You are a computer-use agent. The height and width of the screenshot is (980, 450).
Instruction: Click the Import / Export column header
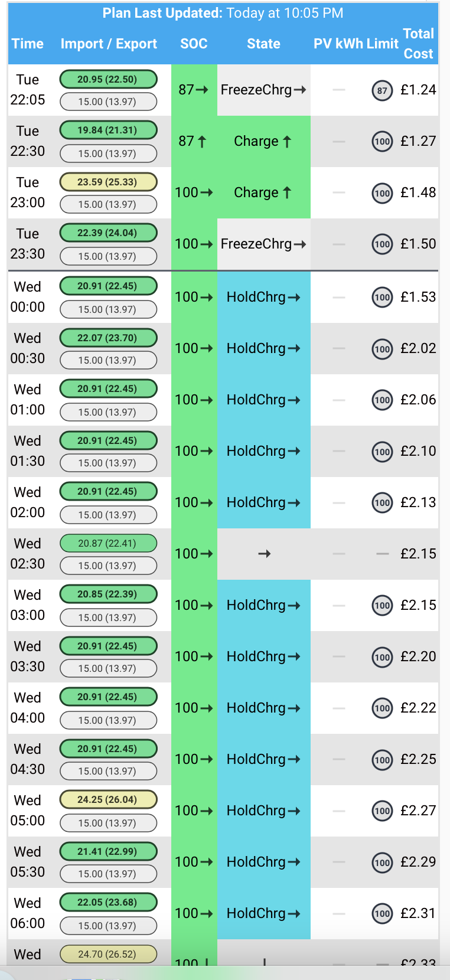pyautogui.click(x=109, y=44)
